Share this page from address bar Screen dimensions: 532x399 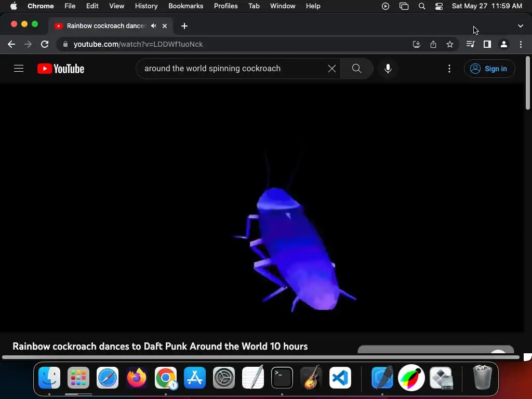click(x=433, y=44)
